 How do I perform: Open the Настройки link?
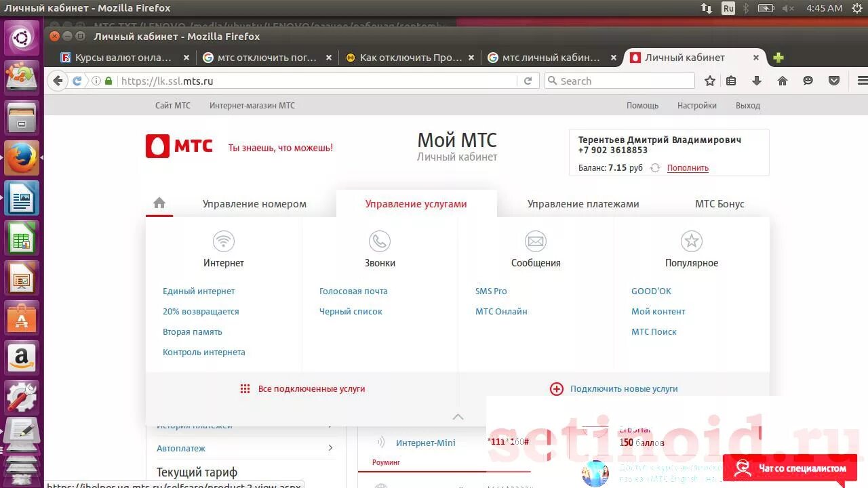coord(697,106)
